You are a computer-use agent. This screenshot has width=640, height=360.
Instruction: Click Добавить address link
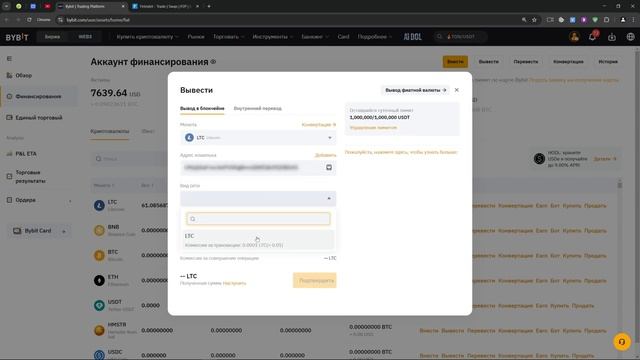pos(325,155)
